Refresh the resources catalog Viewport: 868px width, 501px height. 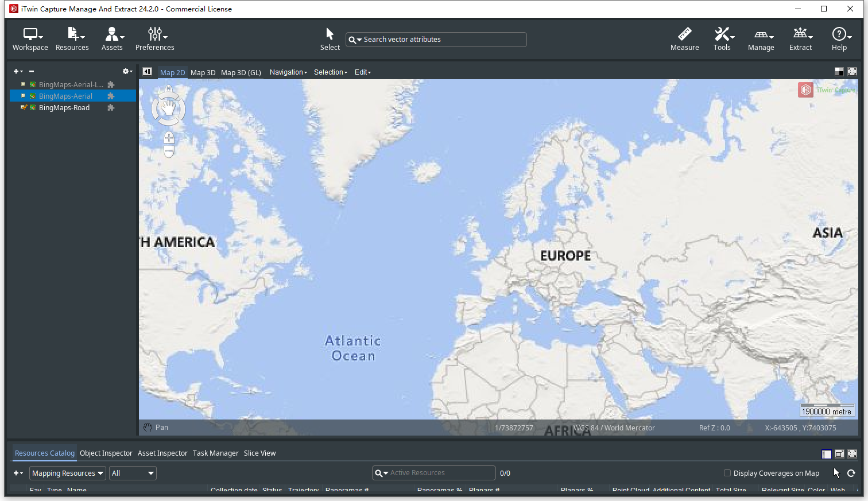pyautogui.click(x=851, y=473)
